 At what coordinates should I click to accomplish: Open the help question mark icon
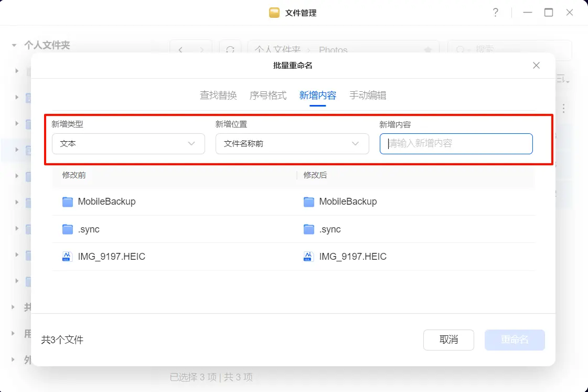coord(495,13)
